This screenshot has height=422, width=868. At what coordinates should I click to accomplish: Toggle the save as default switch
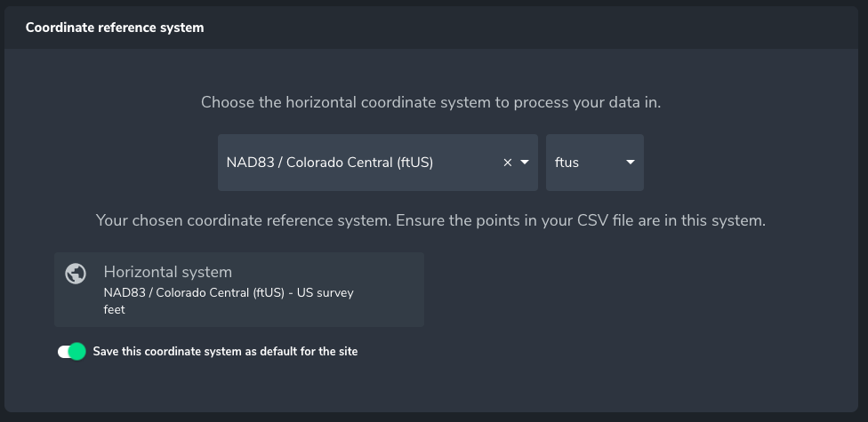coord(71,352)
